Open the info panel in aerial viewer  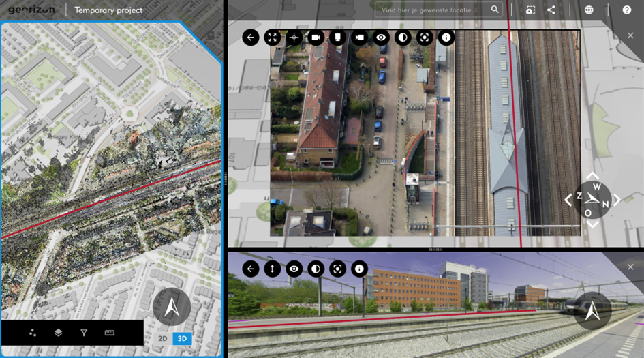coord(446,38)
